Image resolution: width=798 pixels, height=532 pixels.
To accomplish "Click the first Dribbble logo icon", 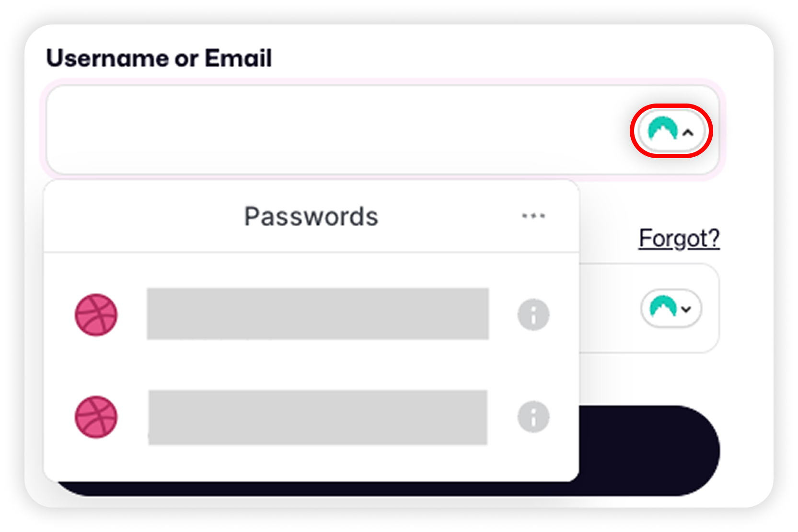I will 96,315.
